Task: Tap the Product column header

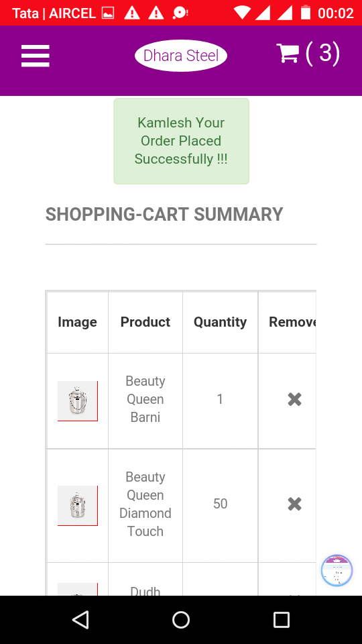Action: click(145, 322)
